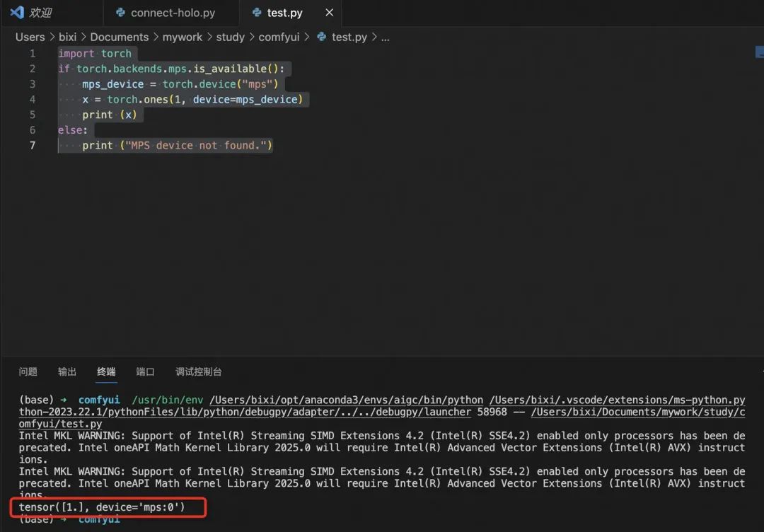Expand breadcrumb ellipsis symbol list
Image resolution: width=764 pixels, height=532 pixels.
click(x=385, y=37)
